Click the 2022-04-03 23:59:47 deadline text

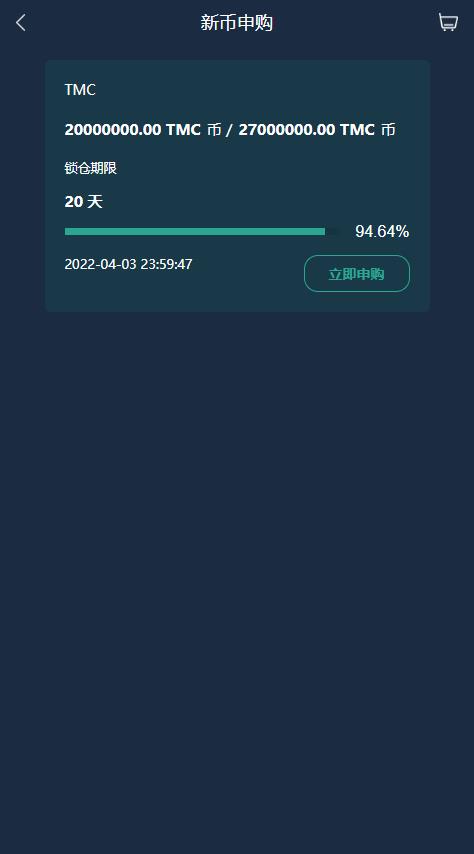coord(129,264)
